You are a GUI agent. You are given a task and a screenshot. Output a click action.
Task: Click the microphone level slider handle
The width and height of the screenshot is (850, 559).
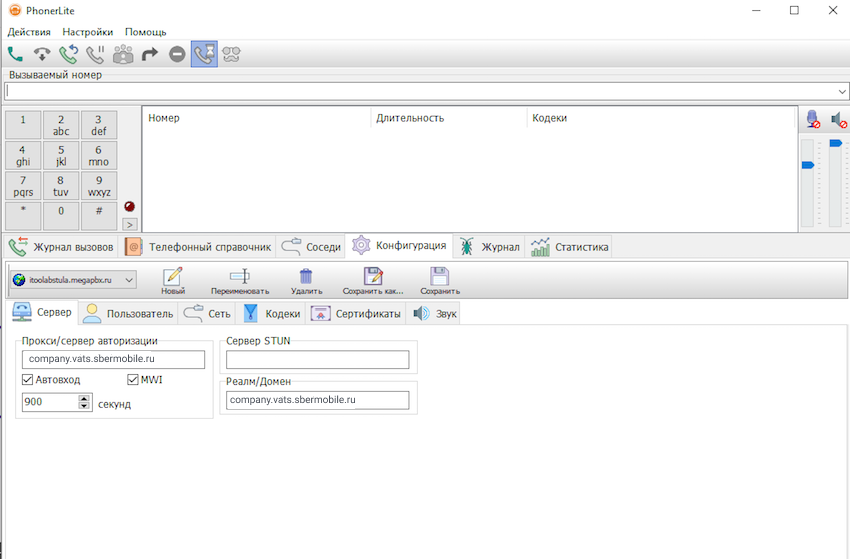(808, 165)
